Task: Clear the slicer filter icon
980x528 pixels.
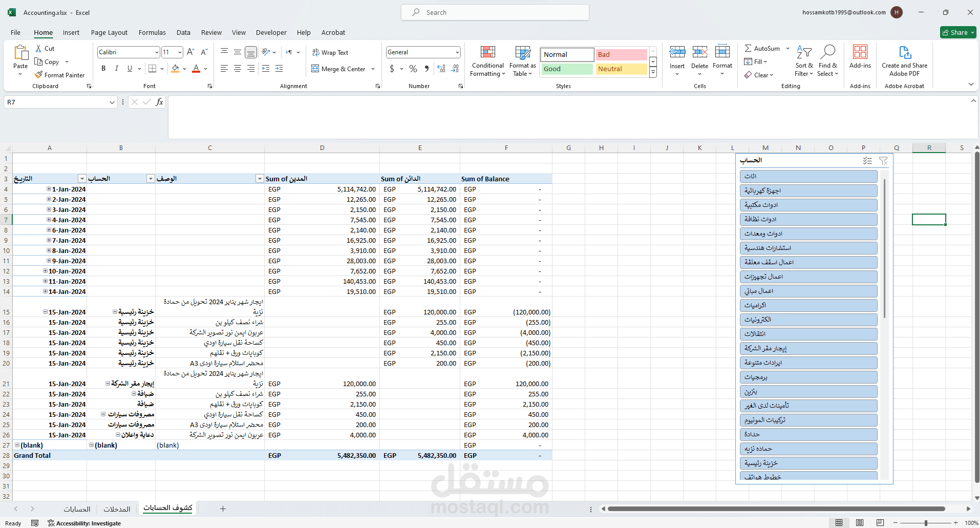Action: 883,160
